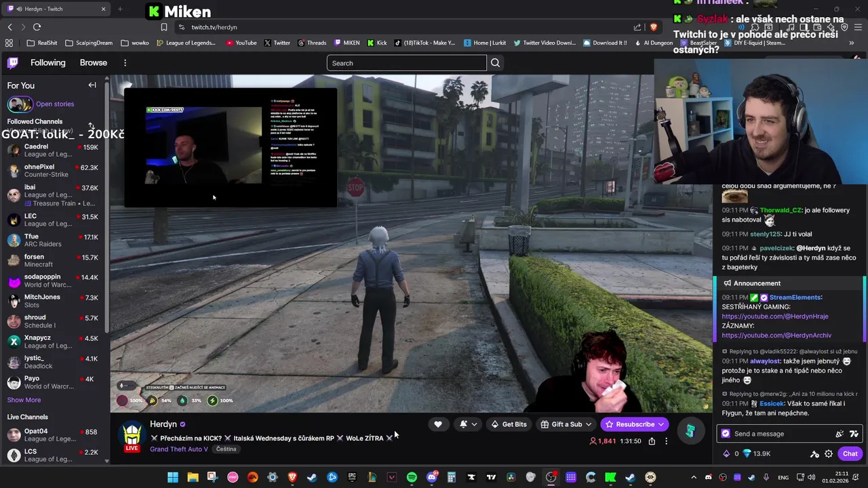Open chat identity badge in message box
Screen dimensions: 868x488
[726, 434]
